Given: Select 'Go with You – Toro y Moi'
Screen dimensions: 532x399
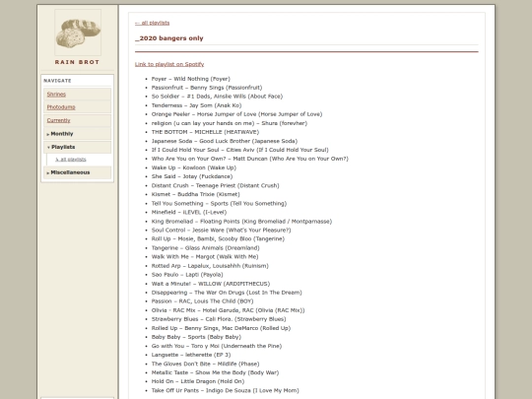Looking at the screenshot, I should coord(217,346).
